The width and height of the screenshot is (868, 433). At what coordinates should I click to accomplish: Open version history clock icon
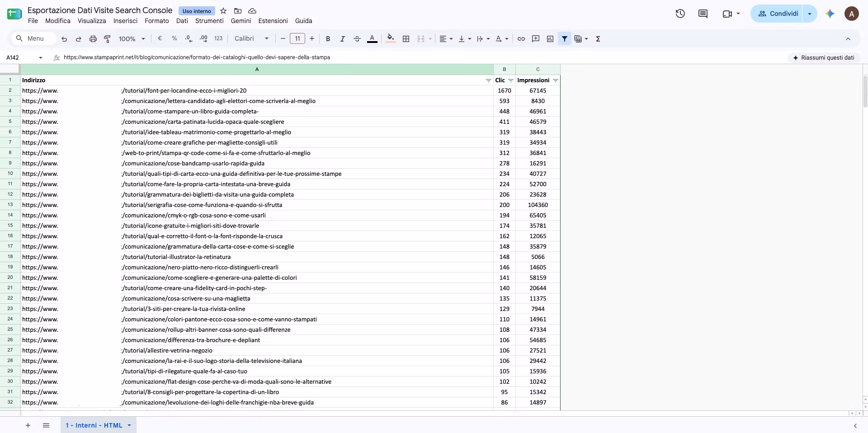(x=680, y=14)
